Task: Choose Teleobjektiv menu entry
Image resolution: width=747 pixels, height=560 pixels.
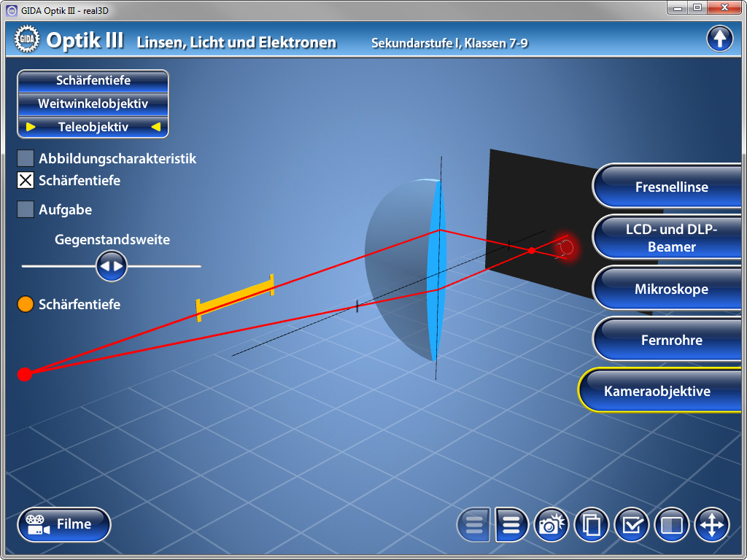Action: coord(93,127)
